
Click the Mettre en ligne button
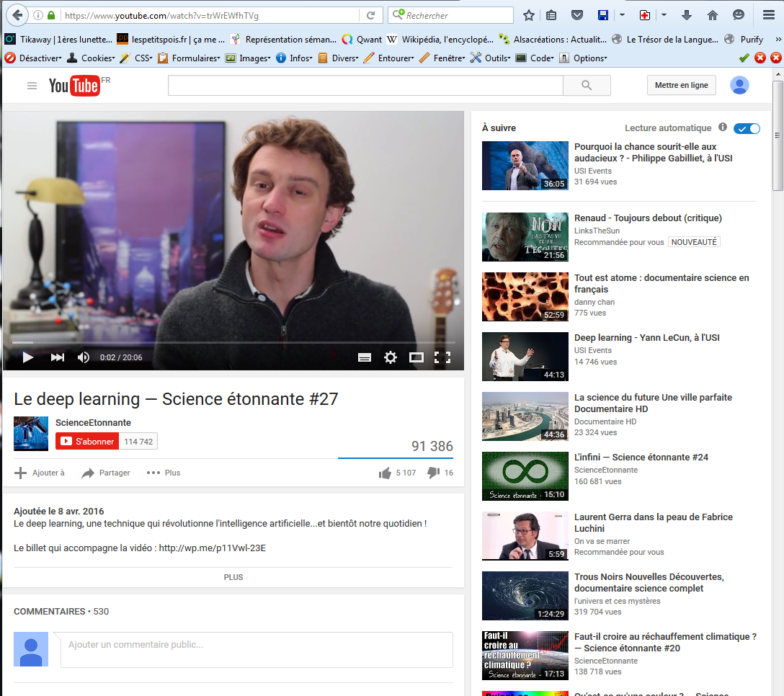tap(681, 85)
